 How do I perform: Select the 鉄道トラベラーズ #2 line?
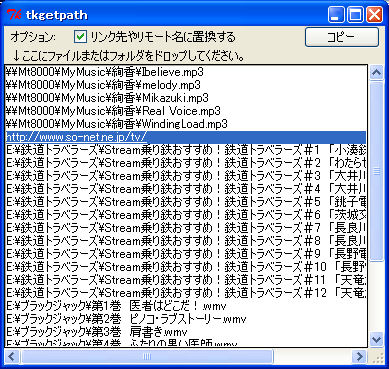tap(186, 163)
